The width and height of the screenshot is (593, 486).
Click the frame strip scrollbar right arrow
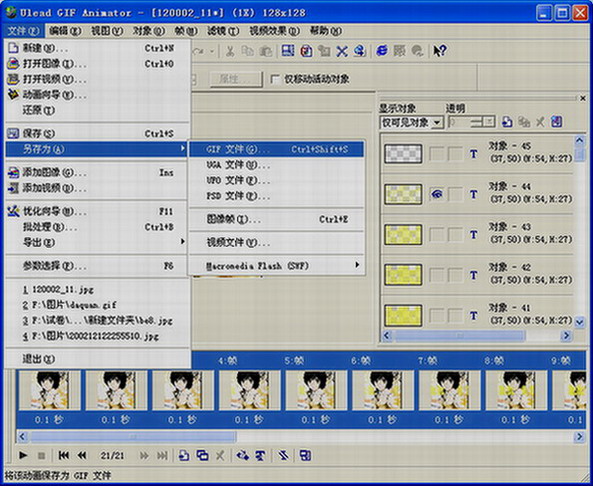click(x=579, y=437)
